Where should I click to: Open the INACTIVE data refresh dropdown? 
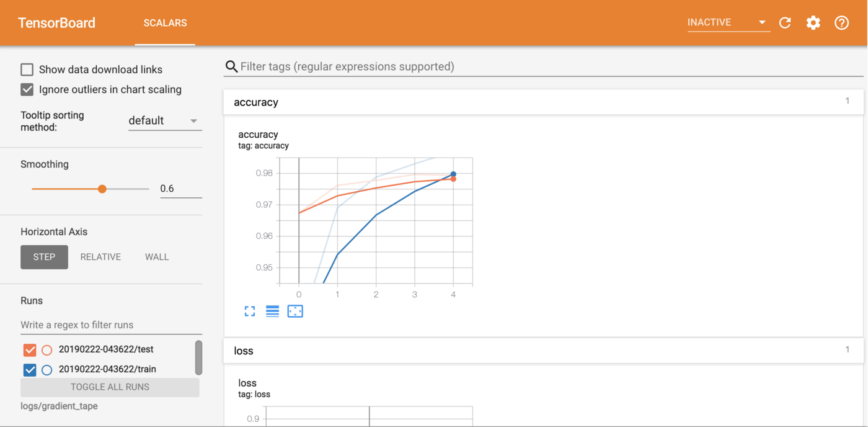click(761, 21)
